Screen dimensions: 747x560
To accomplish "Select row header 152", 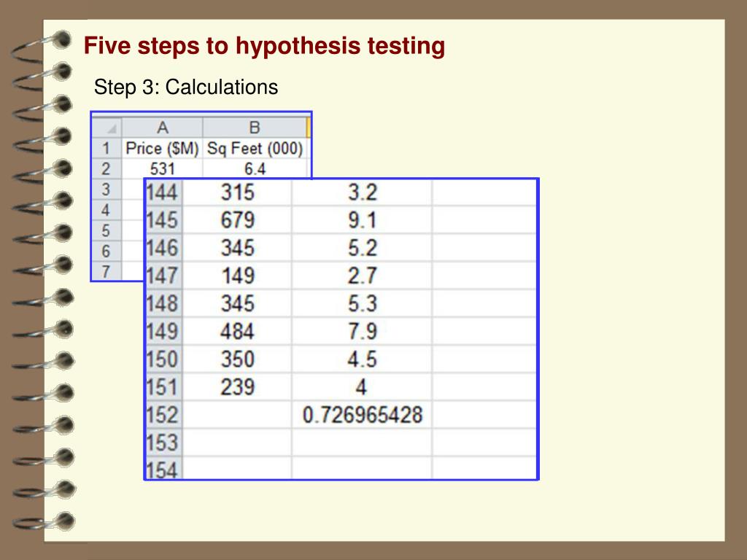I will [x=163, y=414].
